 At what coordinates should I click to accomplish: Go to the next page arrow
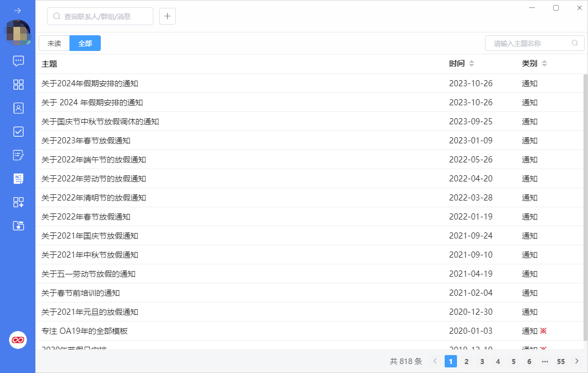(x=577, y=362)
